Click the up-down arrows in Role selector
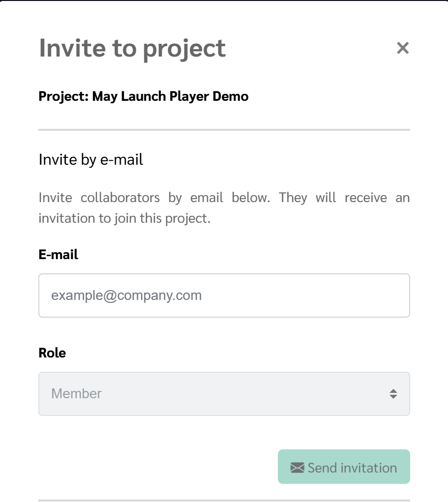This screenshot has height=502, width=448. (x=393, y=394)
